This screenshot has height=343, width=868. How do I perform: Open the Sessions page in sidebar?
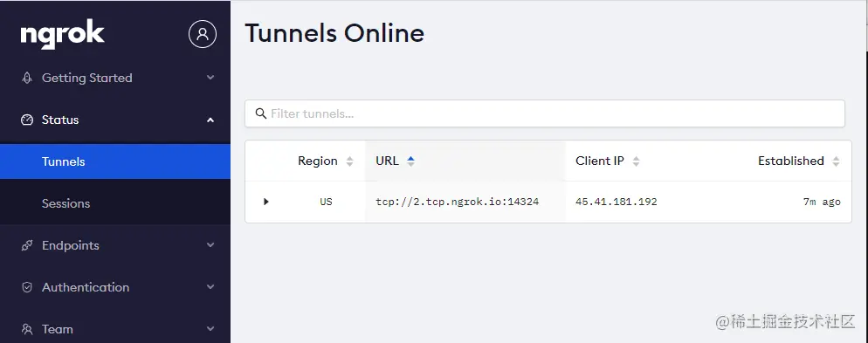[115, 203]
